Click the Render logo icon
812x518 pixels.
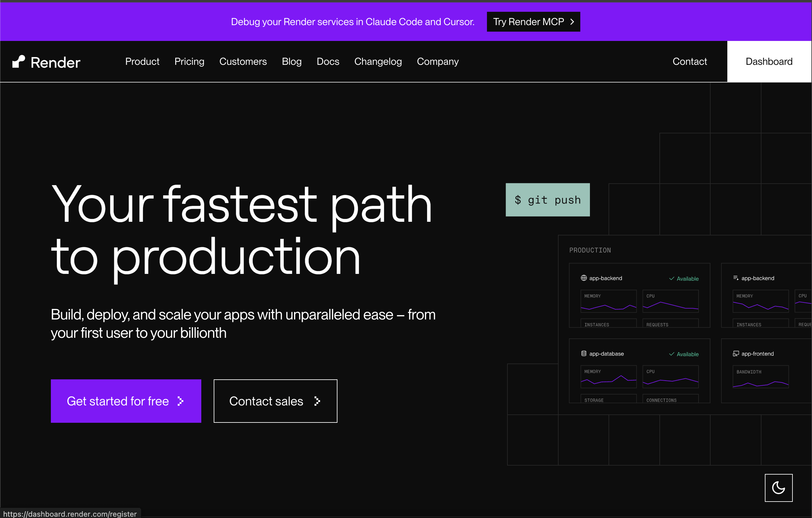(x=19, y=62)
